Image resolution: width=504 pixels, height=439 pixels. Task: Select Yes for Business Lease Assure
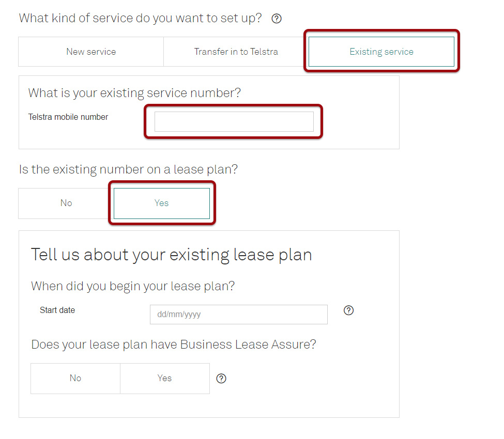[x=165, y=378]
